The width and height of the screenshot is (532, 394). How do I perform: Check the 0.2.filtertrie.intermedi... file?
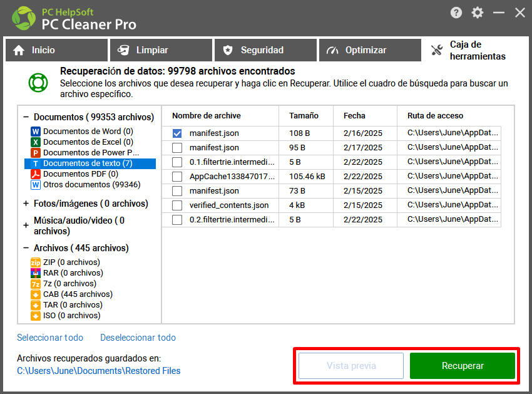click(x=177, y=220)
